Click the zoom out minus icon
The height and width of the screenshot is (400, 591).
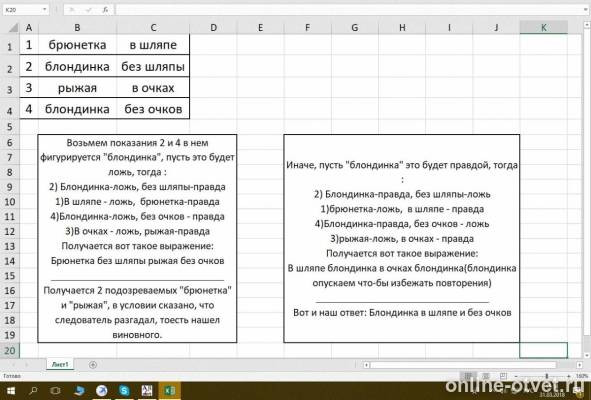click(x=516, y=376)
